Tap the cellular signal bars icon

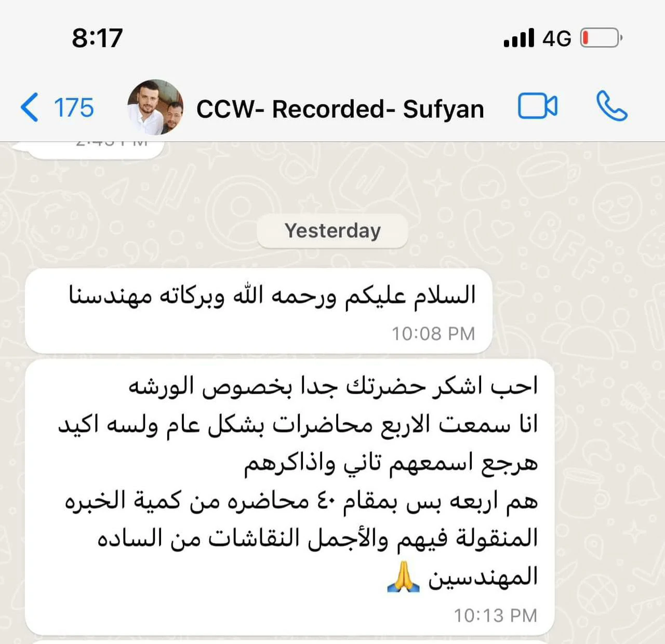pyautogui.click(x=518, y=38)
